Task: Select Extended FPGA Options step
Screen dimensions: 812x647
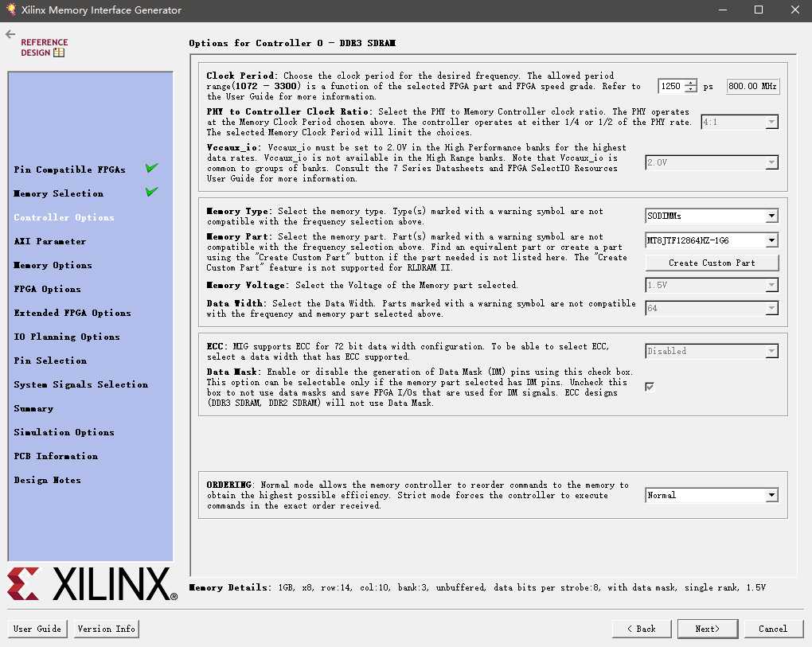Action: click(x=72, y=313)
